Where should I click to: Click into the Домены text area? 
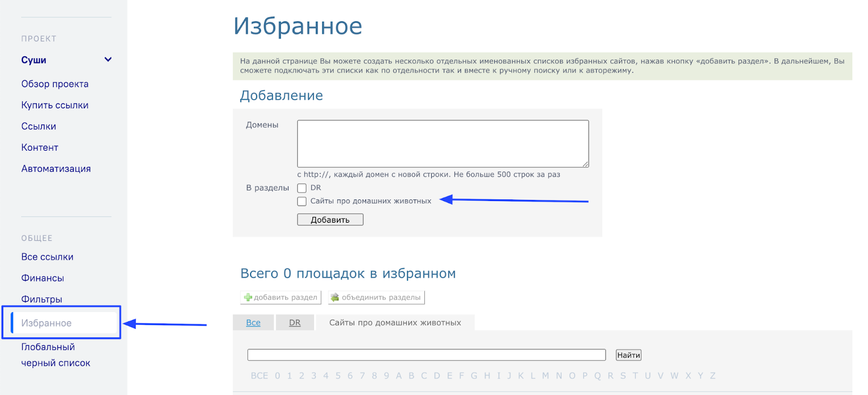(443, 144)
